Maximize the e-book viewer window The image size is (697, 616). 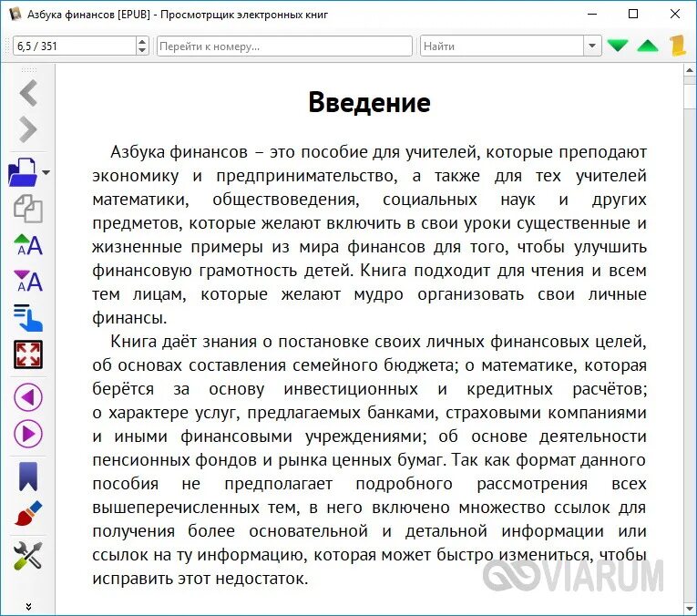coord(633,14)
